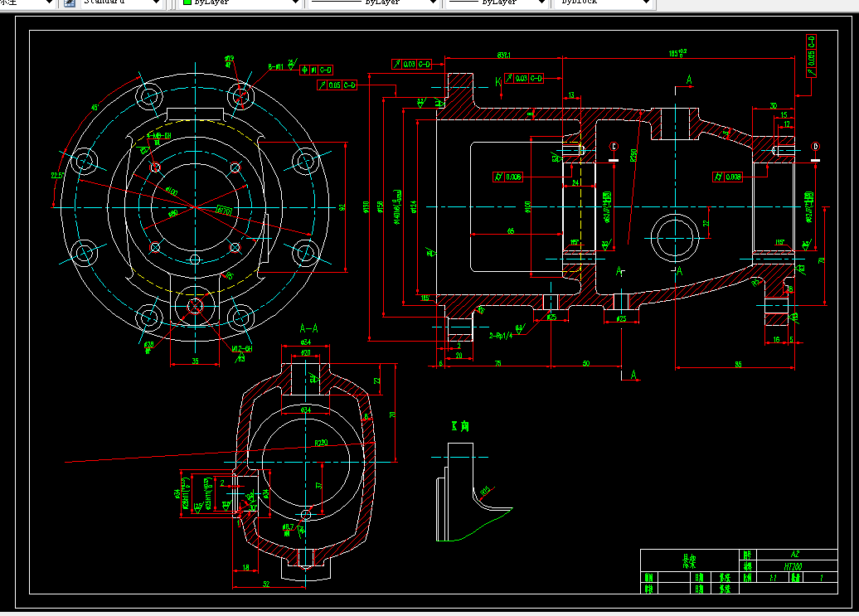The width and height of the screenshot is (859, 616).
Task: Select the A-A section view title
Action: tap(308, 328)
